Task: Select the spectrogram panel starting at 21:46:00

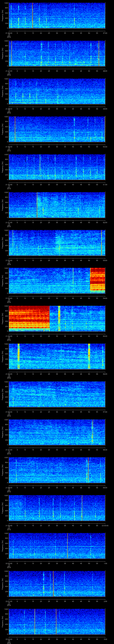Action: (x=57, y=16)
